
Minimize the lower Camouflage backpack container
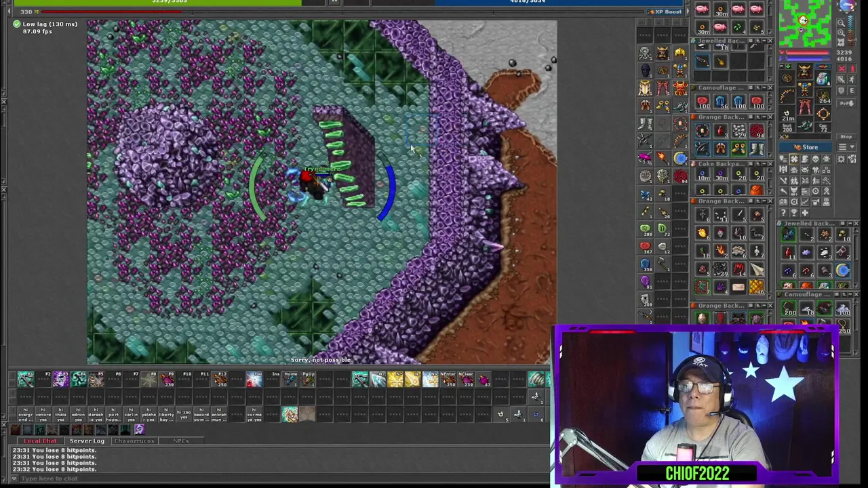coord(850,294)
